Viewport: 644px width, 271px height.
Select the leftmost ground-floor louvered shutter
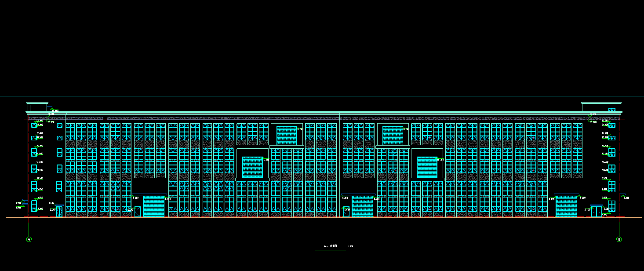pos(153,206)
